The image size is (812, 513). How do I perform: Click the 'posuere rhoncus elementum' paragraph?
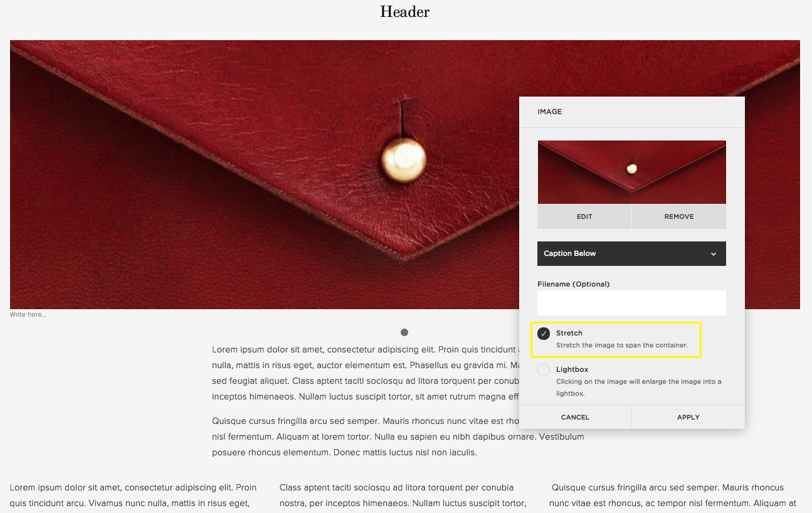tap(398, 436)
